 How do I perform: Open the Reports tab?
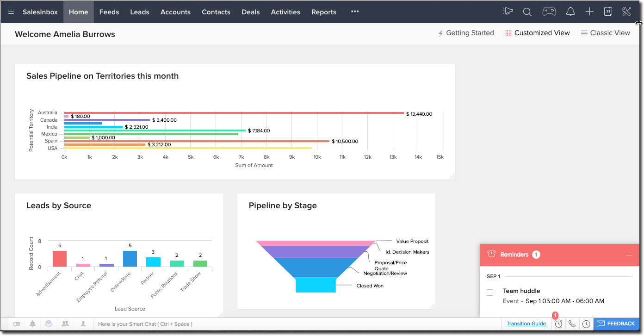coord(323,12)
